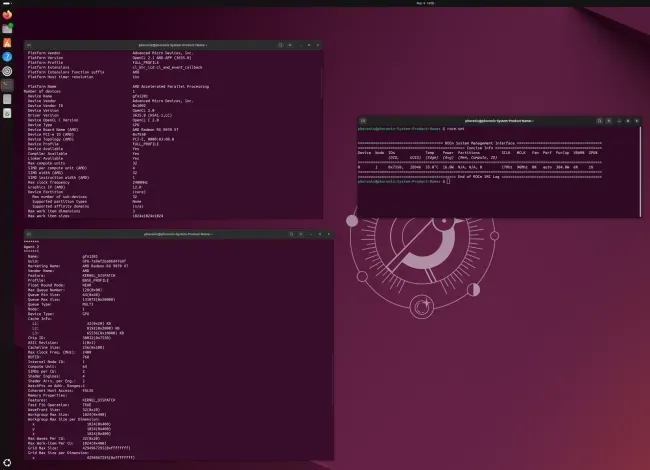
Task: Click the new tab icon in rocm-smi terminal
Action: point(363,121)
